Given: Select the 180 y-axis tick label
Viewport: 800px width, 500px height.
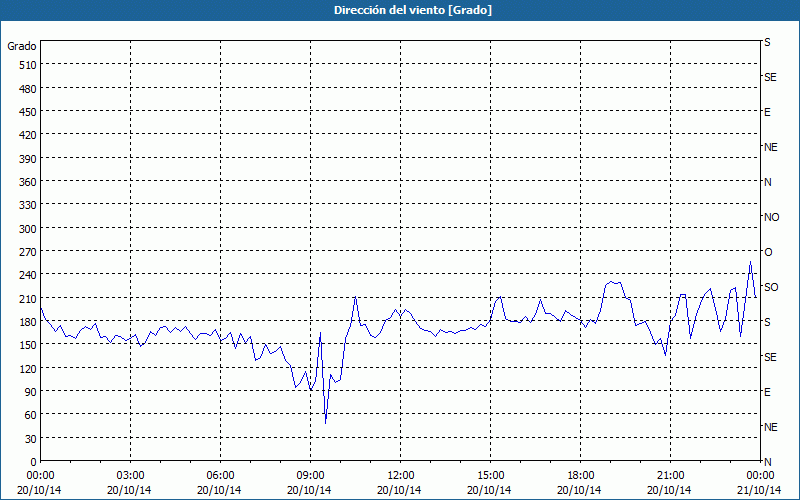Looking at the screenshot, I should point(28,321).
